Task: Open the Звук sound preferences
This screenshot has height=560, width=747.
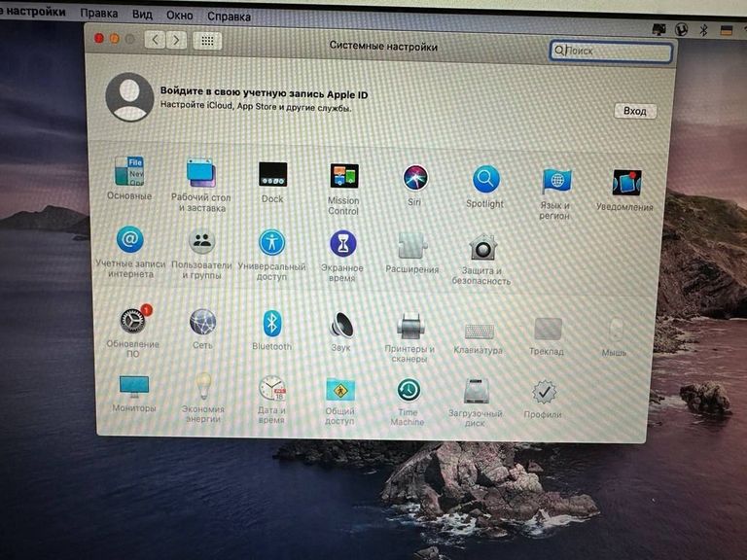Action: 340,325
